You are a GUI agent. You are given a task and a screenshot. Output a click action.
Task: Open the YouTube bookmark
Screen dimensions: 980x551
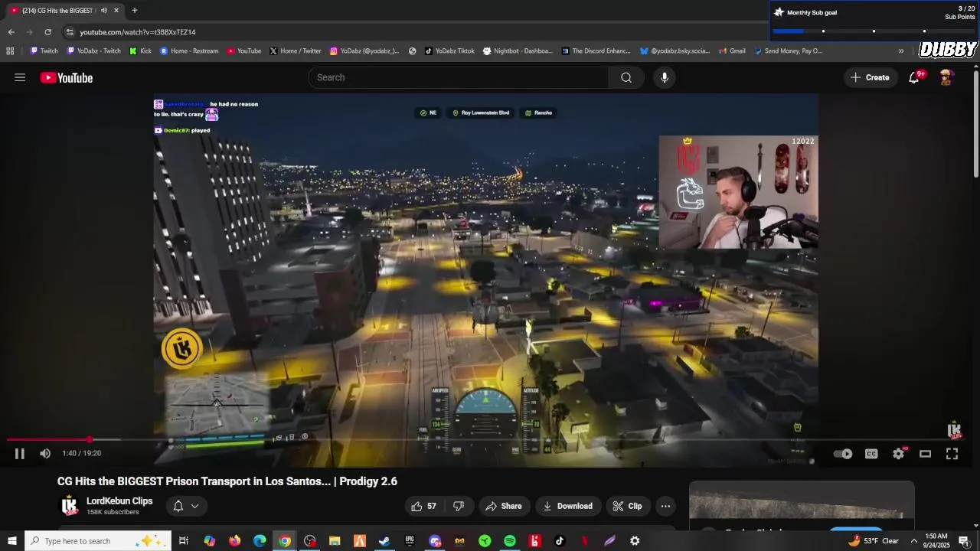243,51
